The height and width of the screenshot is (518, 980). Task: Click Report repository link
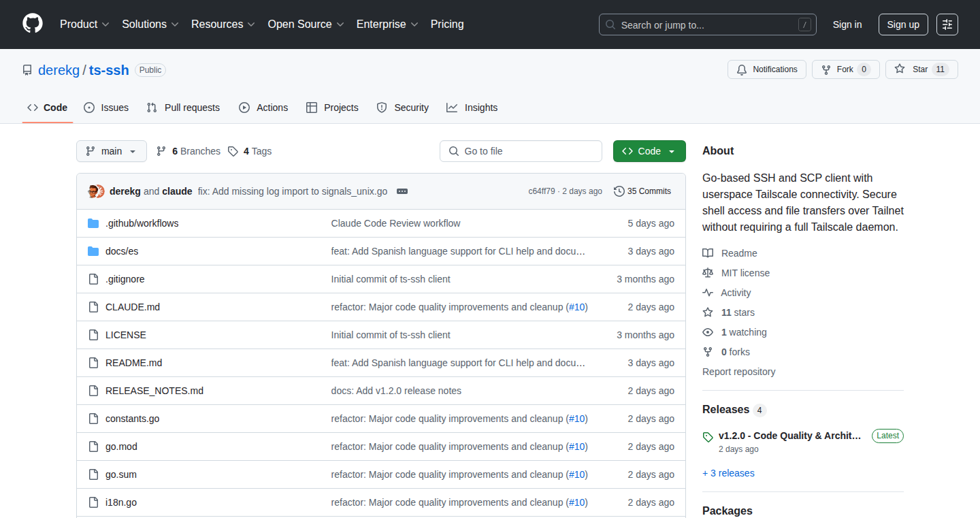click(x=738, y=372)
